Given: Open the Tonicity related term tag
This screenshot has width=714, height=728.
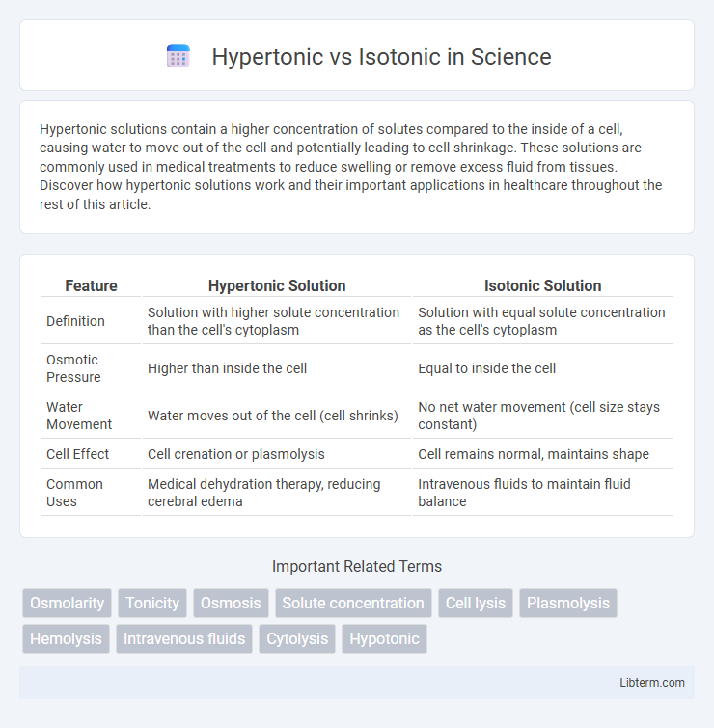Looking at the screenshot, I should 152,603.
